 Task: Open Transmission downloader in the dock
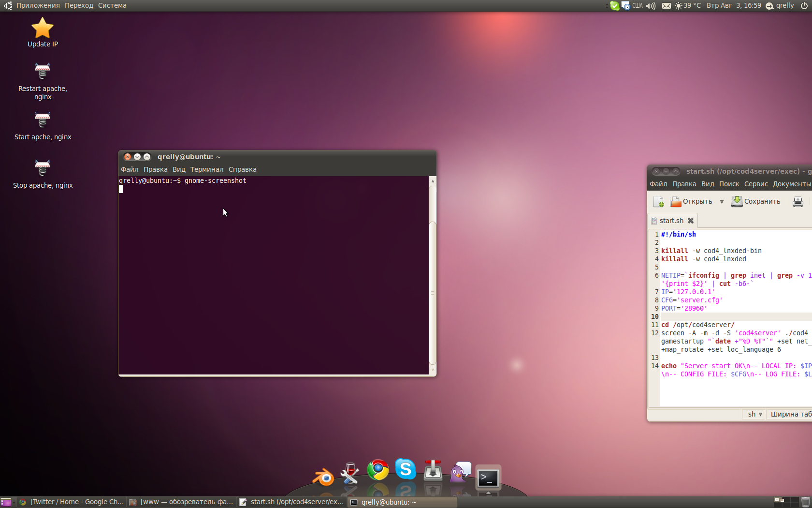click(x=433, y=470)
